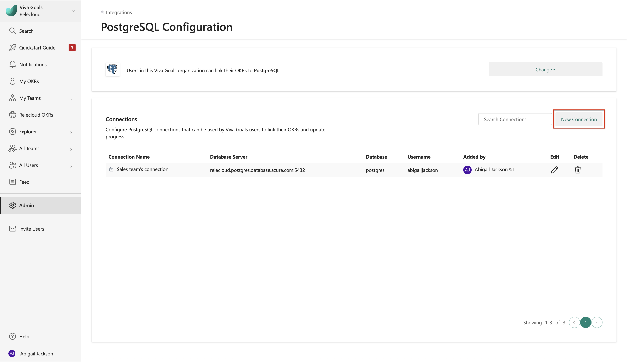Open the Feed icon
This screenshot has width=627, height=364.
pos(12,182)
